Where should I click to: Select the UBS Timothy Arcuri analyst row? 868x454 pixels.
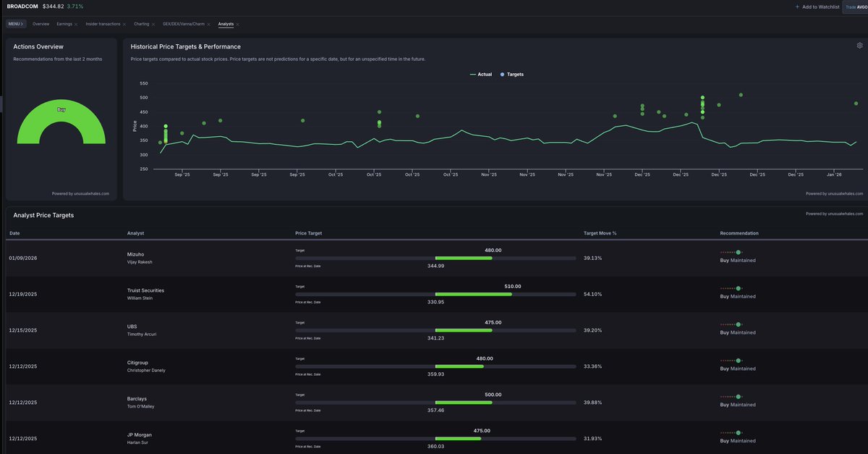coord(141,330)
